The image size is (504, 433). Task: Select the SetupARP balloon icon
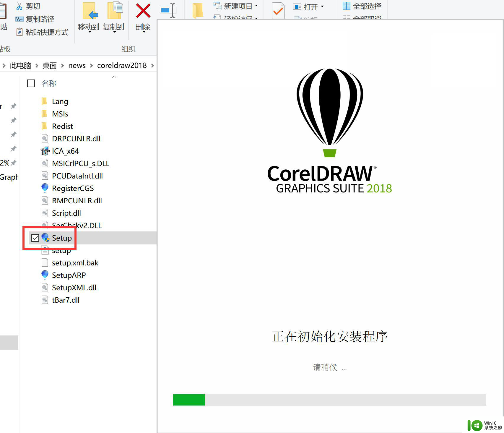pyautogui.click(x=45, y=275)
